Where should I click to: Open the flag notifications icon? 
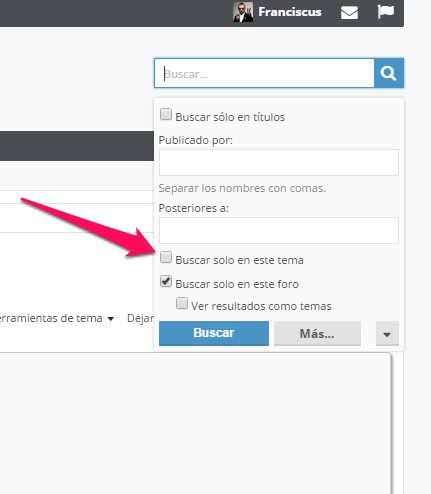click(x=385, y=12)
